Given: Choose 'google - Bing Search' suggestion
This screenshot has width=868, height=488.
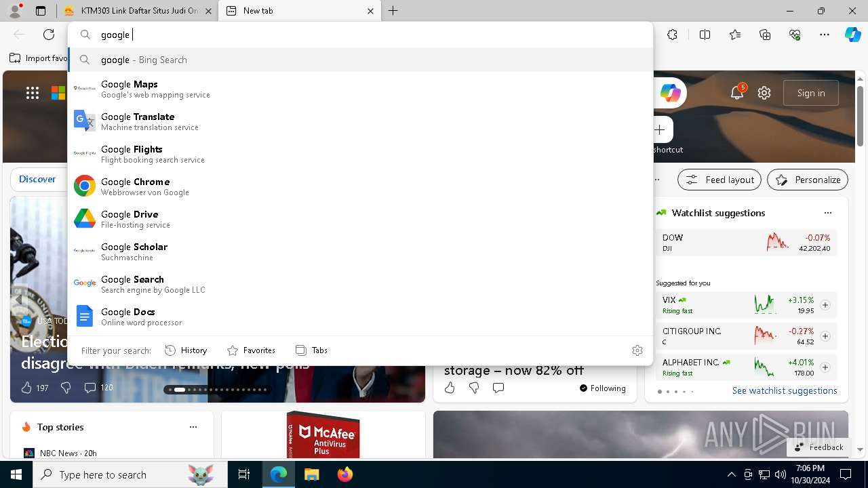Looking at the screenshot, I should pyautogui.click(x=360, y=60).
